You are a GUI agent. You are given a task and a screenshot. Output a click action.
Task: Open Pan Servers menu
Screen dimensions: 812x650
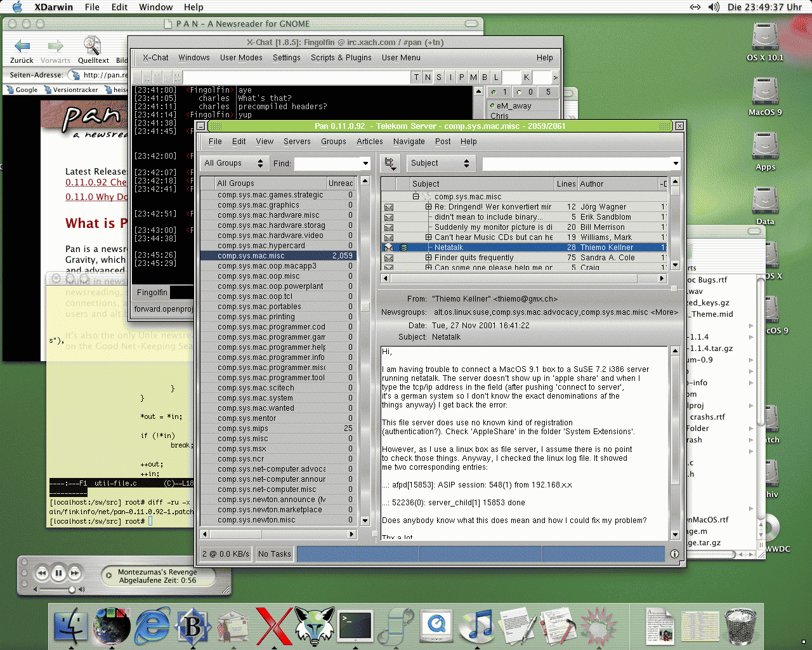[297, 142]
